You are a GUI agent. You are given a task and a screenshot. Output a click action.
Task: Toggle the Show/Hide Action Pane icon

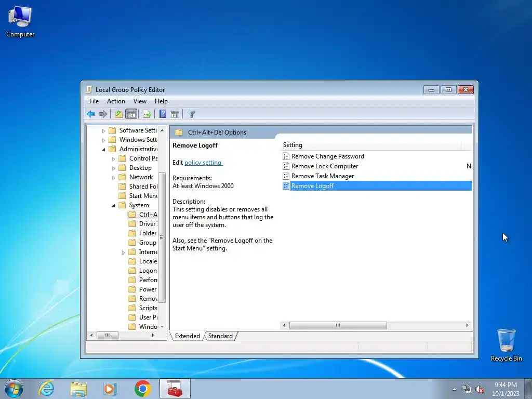pyautogui.click(x=175, y=114)
